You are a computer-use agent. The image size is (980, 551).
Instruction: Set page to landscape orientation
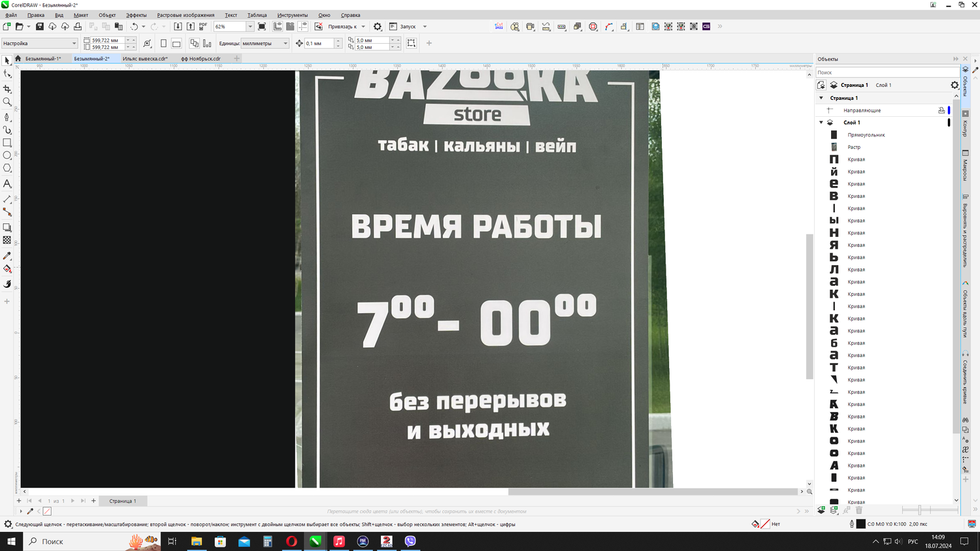(176, 44)
